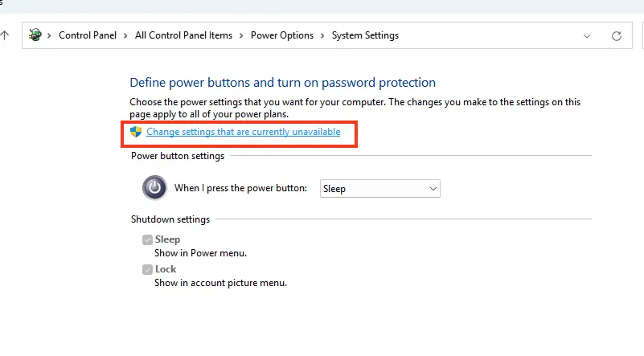The image size is (644, 356).
Task: Click empty area of the address bar
Action: click(489, 35)
